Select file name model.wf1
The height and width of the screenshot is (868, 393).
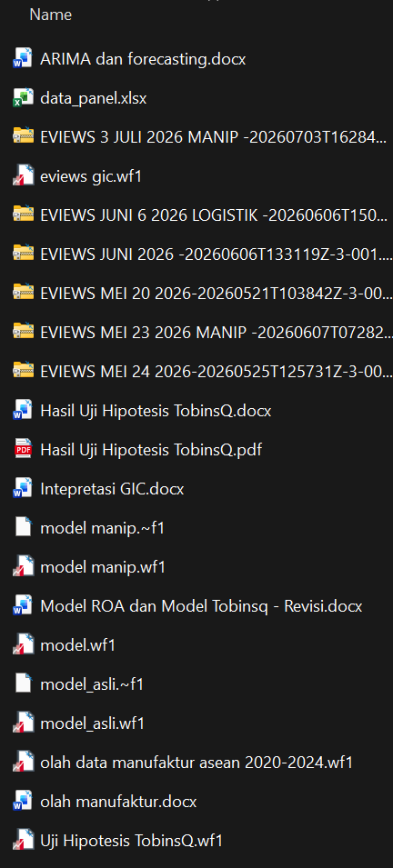pos(77,645)
